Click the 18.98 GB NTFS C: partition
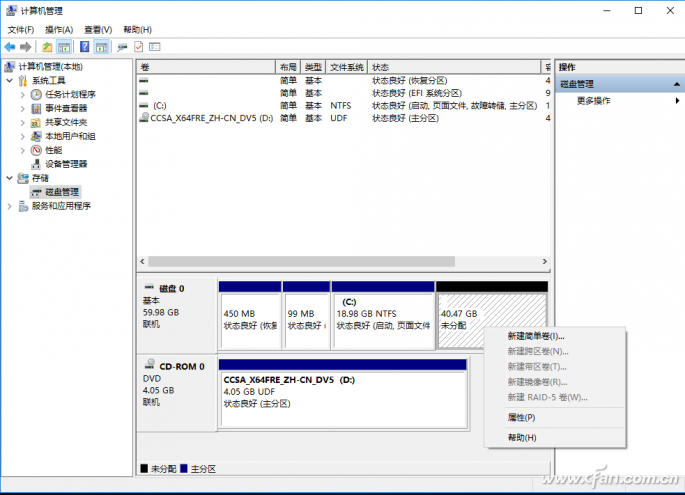Viewport: 685px width, 495px height. point(383,321)
